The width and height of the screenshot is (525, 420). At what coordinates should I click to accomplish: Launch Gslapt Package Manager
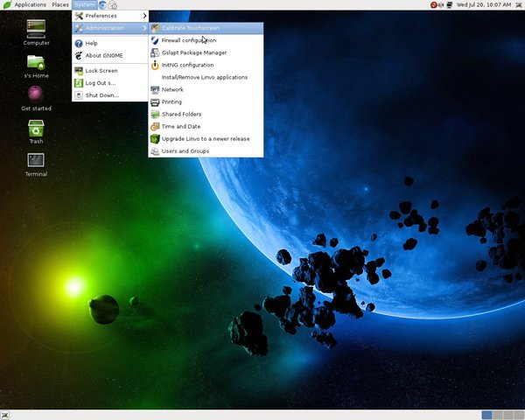(x=206, y=52)
